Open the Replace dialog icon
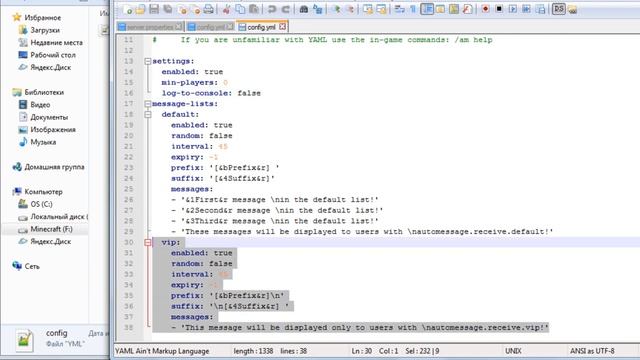The image size is (640, 360). point(317,9)
